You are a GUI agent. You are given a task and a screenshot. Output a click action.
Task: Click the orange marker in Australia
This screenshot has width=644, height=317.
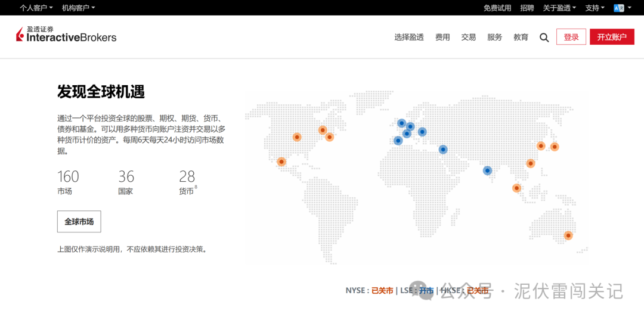[x=568, y=235]
